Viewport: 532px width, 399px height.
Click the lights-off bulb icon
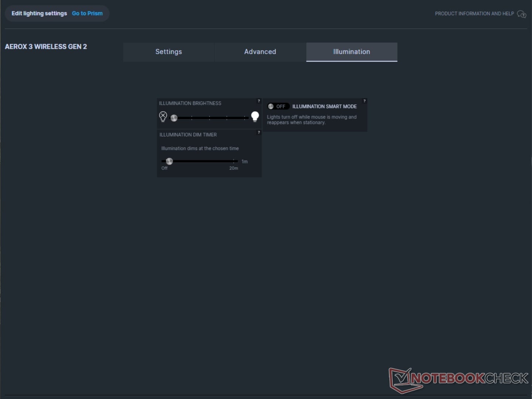163,116
